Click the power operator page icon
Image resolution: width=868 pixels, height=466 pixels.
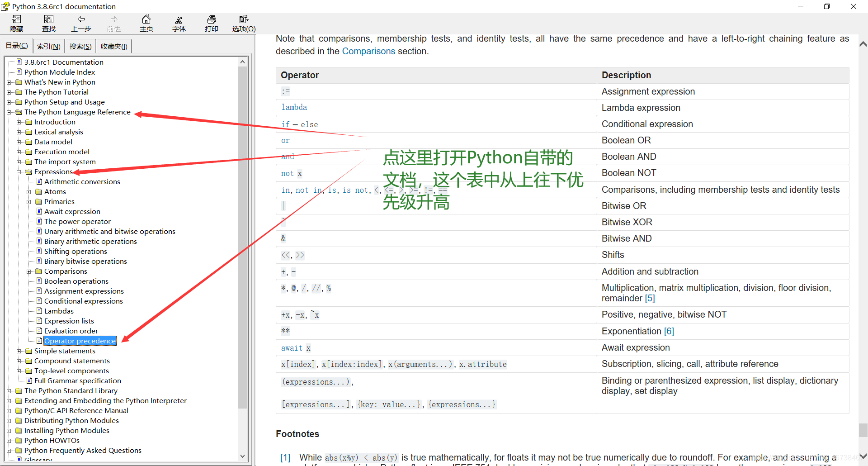click(x=39, y=221)
